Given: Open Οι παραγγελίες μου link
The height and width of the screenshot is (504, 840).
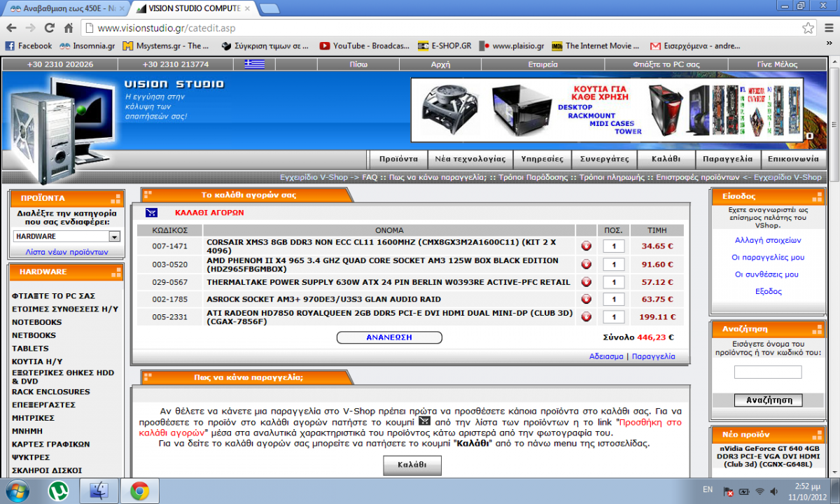Looking at the screenshot, I should point(768,258).
